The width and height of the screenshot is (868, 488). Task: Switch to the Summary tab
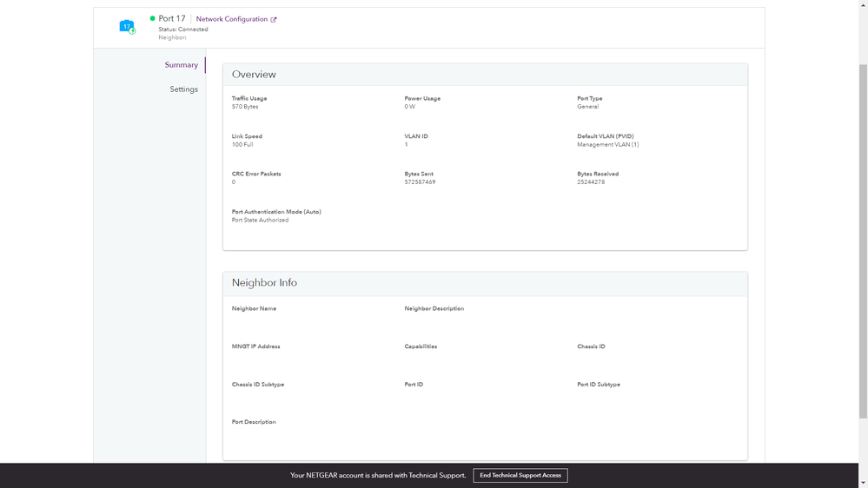point(181,65)
